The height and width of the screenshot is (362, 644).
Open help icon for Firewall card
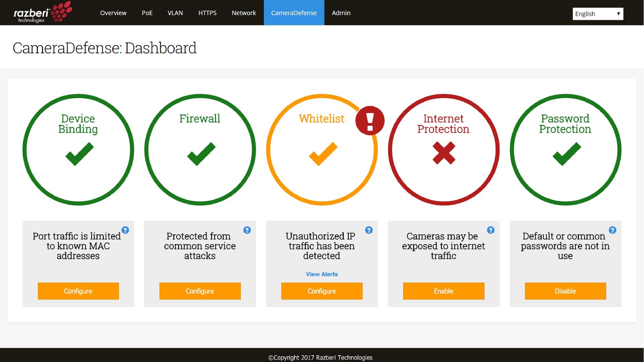(247, 230)
